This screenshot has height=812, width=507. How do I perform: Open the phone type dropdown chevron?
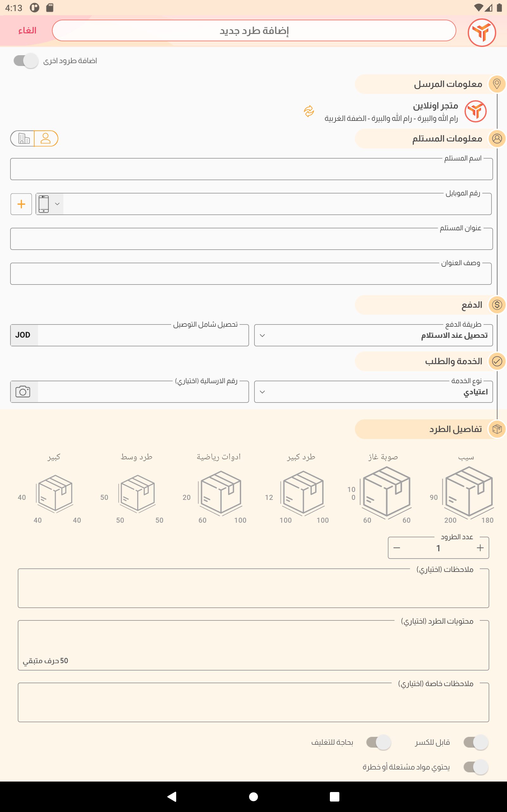point(57,204)
